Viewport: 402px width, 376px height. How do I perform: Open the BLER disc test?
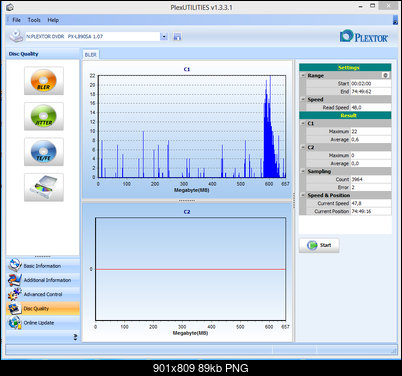tap(44, 81)
